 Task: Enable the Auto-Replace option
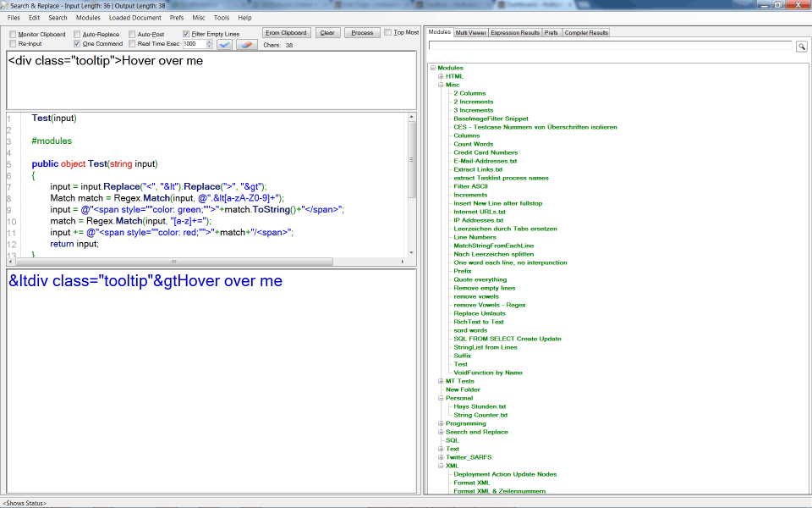point(77,34)
